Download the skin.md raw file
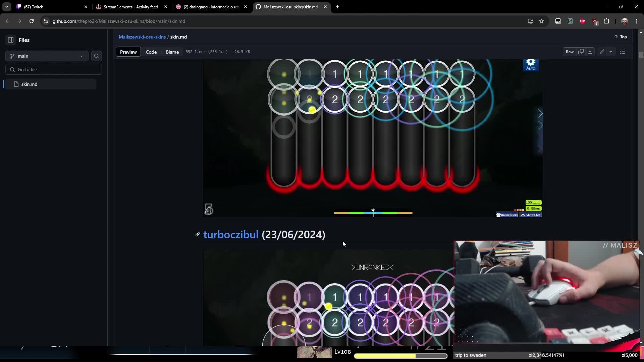 click(x=590, y=52)
